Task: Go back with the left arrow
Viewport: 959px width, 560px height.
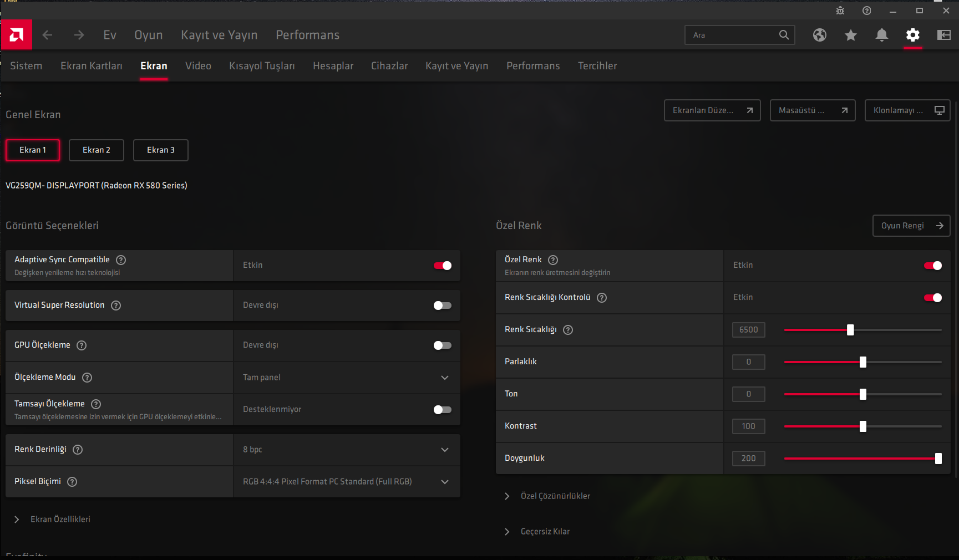Action: [48, 35]
